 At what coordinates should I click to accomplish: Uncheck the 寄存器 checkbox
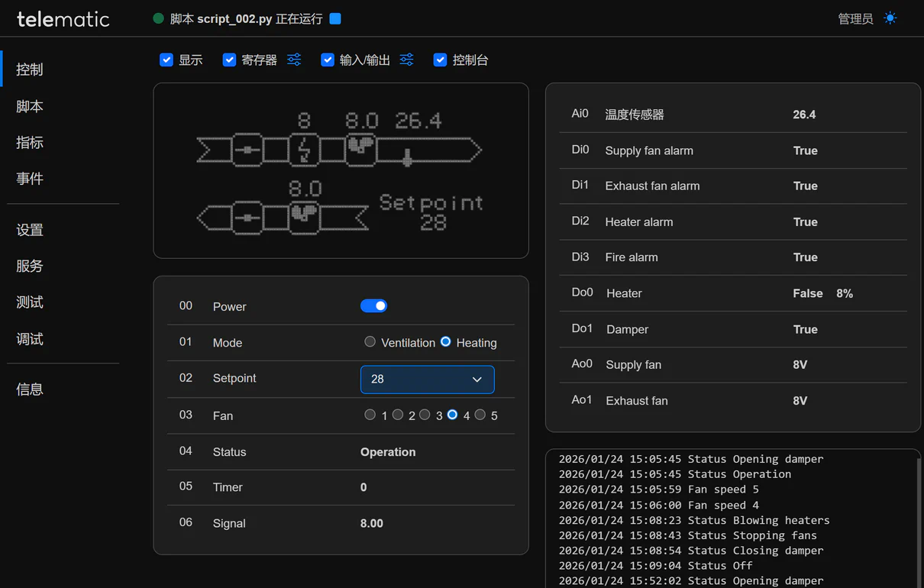tap(229, 60)
